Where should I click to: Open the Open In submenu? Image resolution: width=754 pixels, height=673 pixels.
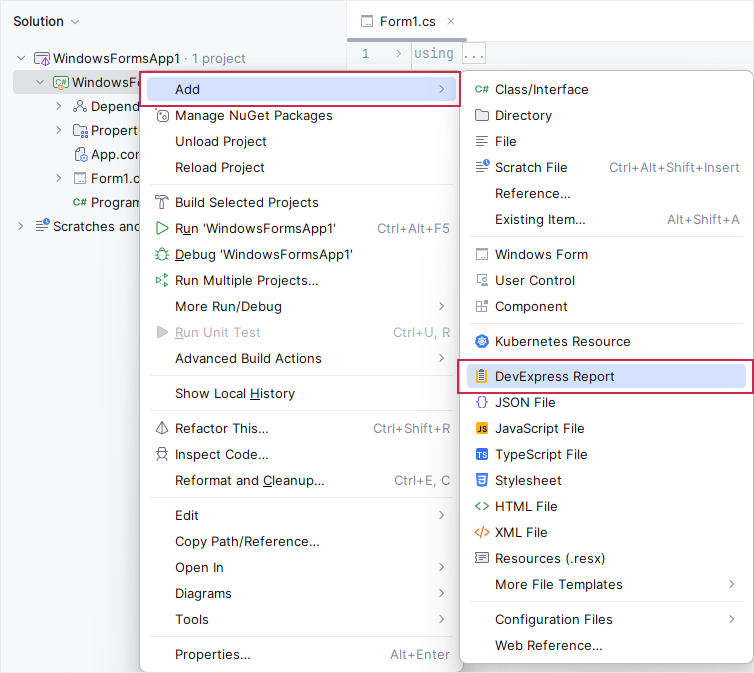[301, 567]
